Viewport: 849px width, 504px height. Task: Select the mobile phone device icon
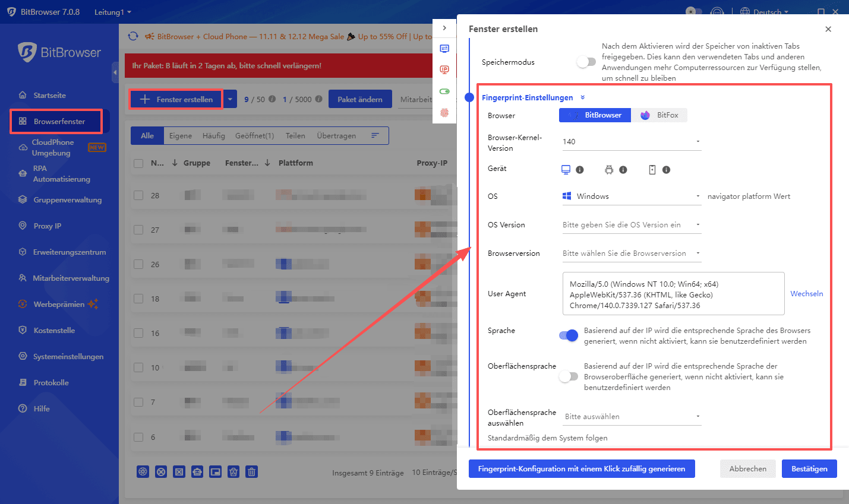[x=652, y=170]
